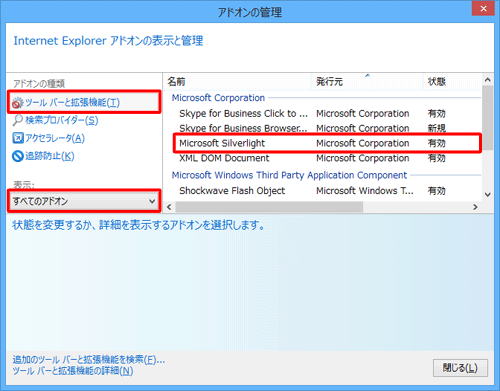Select Skype for Business Click to row
The image size is (500, 391).
[327, 114]
